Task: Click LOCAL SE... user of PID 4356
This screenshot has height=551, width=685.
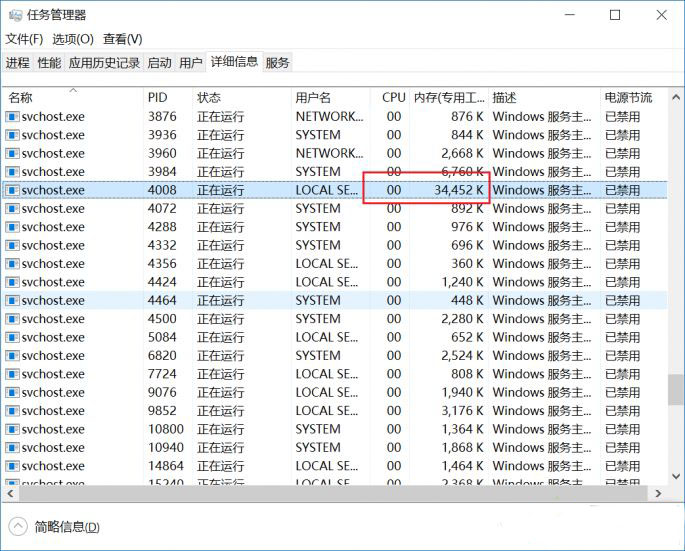Action: [x=327, y=263]
